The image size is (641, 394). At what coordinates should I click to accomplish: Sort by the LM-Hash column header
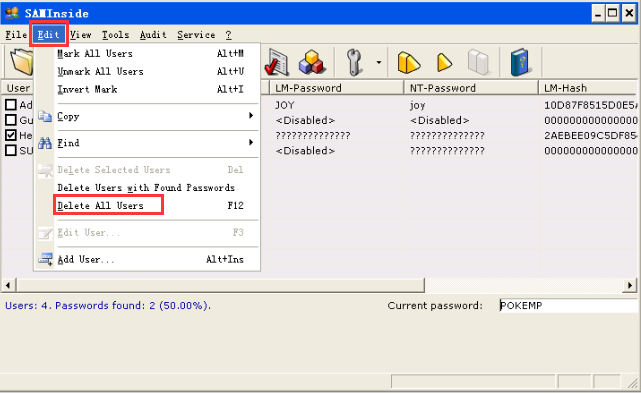(x=588, y=88)
